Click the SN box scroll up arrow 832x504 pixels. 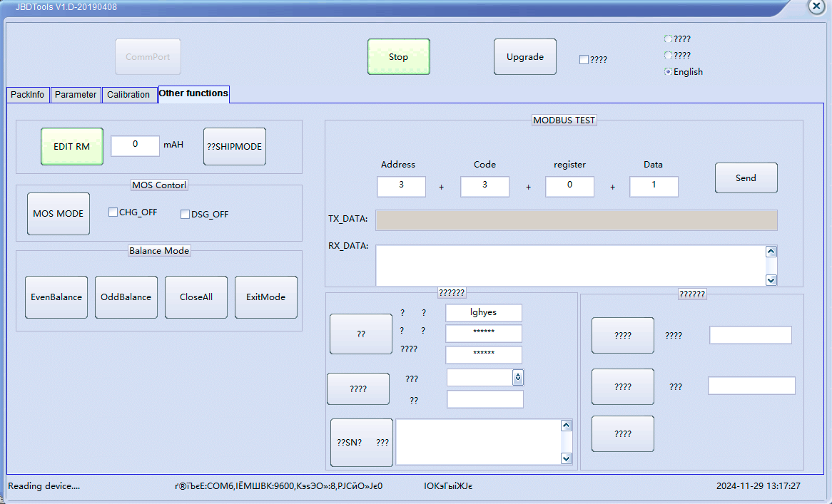click(566, 426)
